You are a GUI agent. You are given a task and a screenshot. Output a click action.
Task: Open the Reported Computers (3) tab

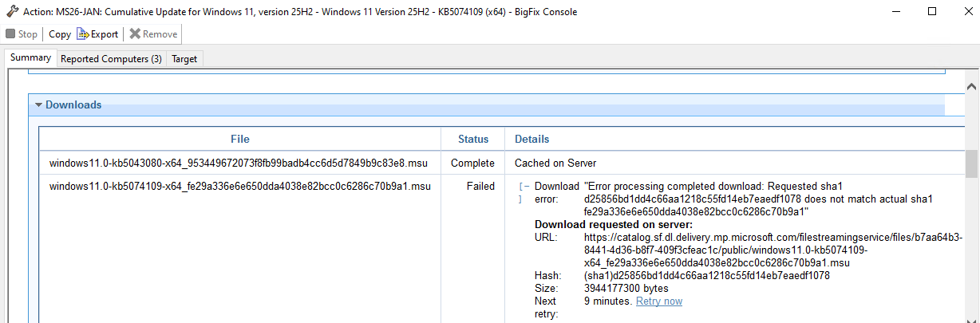[x=111, y=59]
